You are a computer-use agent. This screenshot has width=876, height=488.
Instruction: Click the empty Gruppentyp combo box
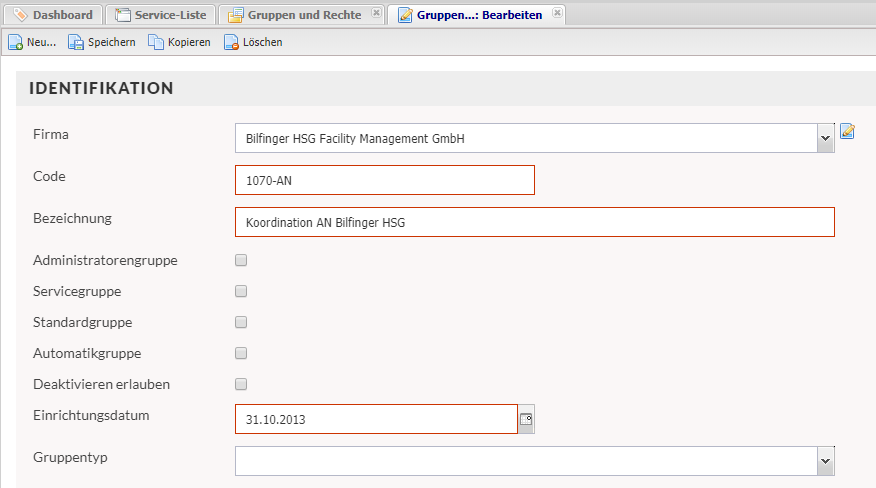(535, 461)
